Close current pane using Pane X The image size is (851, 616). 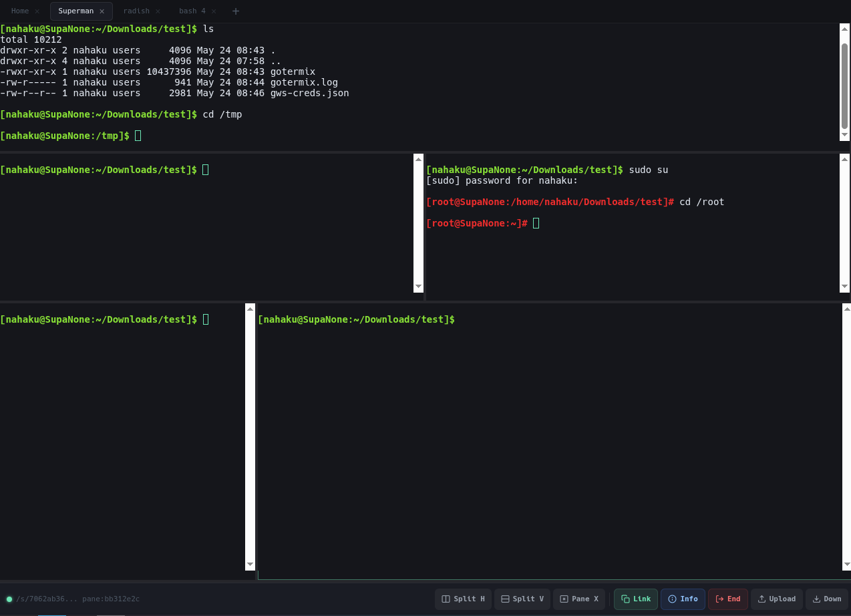coord(579,599)
